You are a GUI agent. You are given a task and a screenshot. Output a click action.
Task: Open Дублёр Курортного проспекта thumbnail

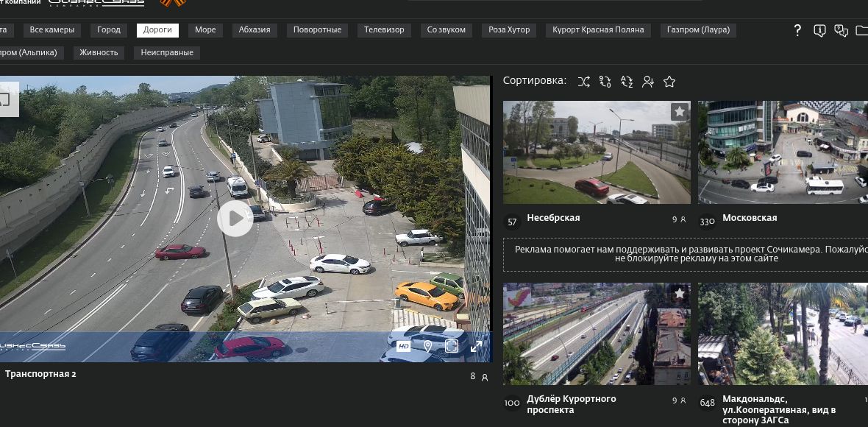coord(596,334)
